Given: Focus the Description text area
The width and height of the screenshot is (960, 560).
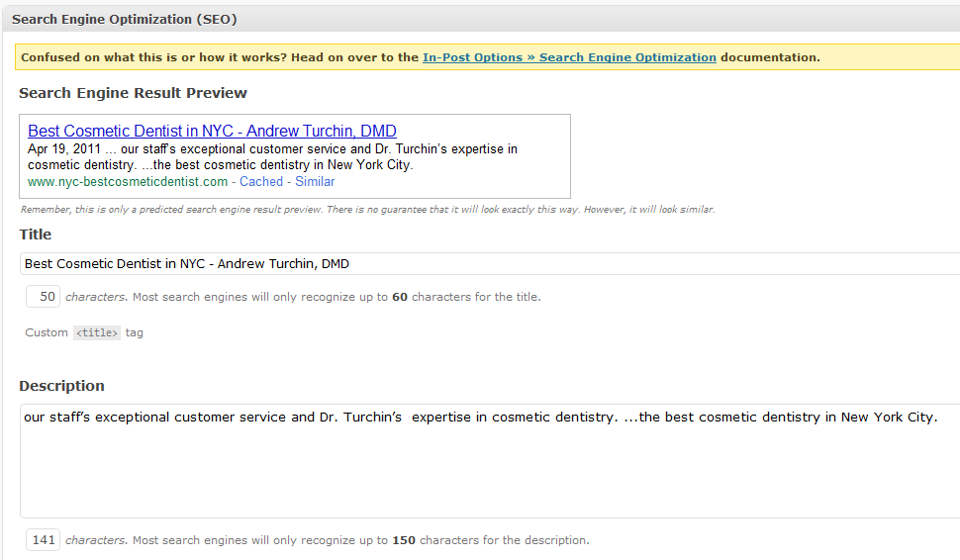Looking at the screenshot, I should click(490, 461).
